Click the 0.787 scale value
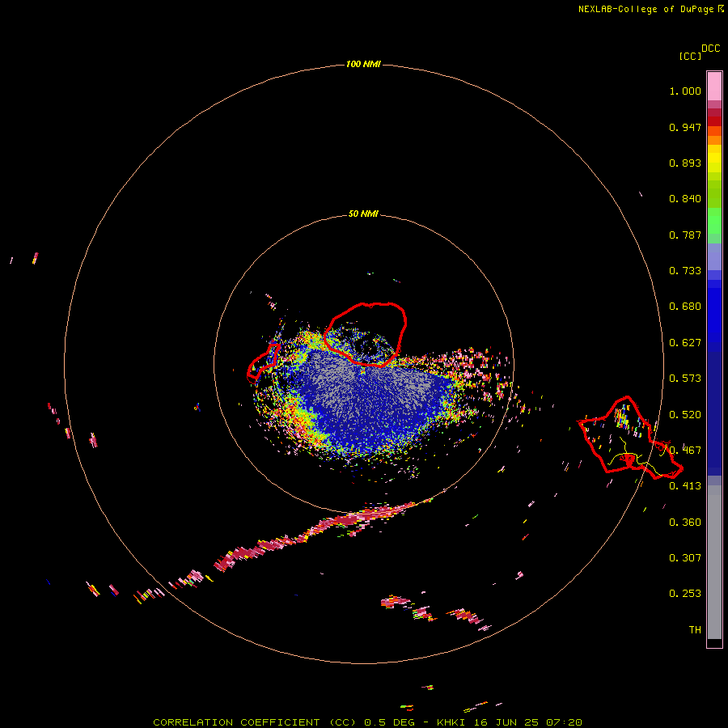The height and width of the screenshot is (728, 728). 685,235
